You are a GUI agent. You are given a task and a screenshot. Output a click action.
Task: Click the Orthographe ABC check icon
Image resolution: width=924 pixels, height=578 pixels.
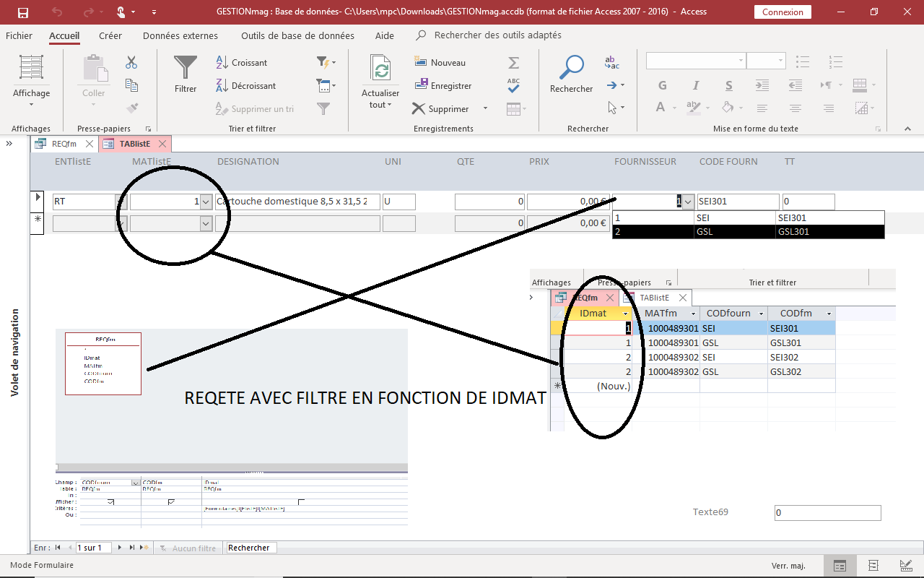513,85
